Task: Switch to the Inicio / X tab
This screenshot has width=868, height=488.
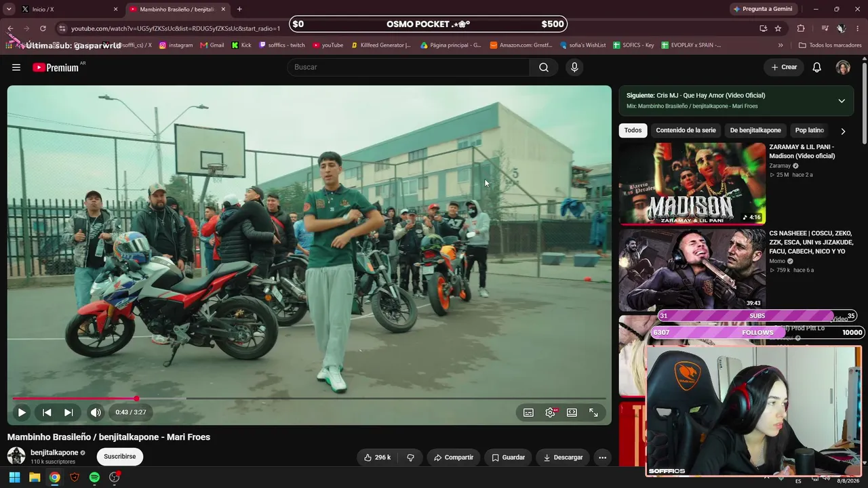Action: coord(68,9)
